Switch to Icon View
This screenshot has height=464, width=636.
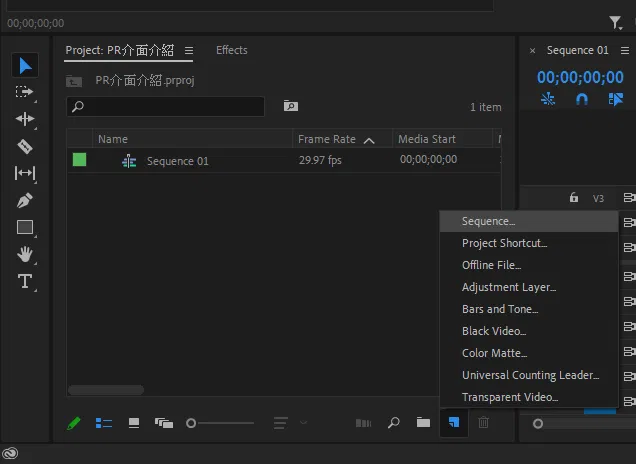pyautogui.click(x=134, y=423)
